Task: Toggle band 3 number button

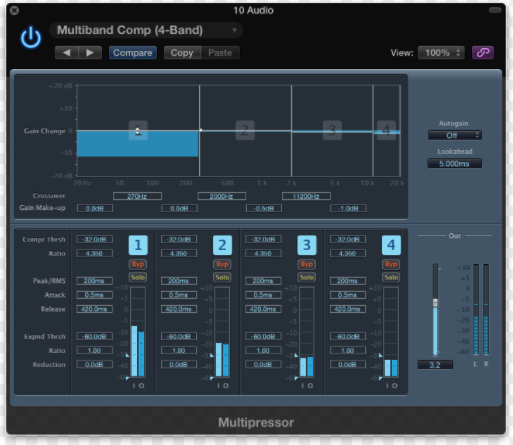Action: (x=307, y=245)
